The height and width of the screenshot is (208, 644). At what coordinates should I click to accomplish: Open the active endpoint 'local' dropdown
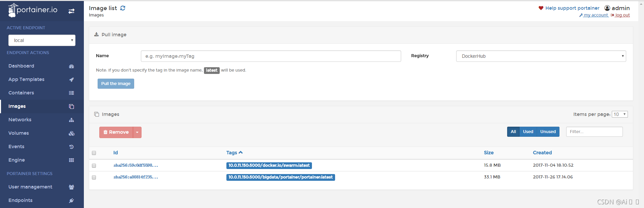(x=42, y=40)
